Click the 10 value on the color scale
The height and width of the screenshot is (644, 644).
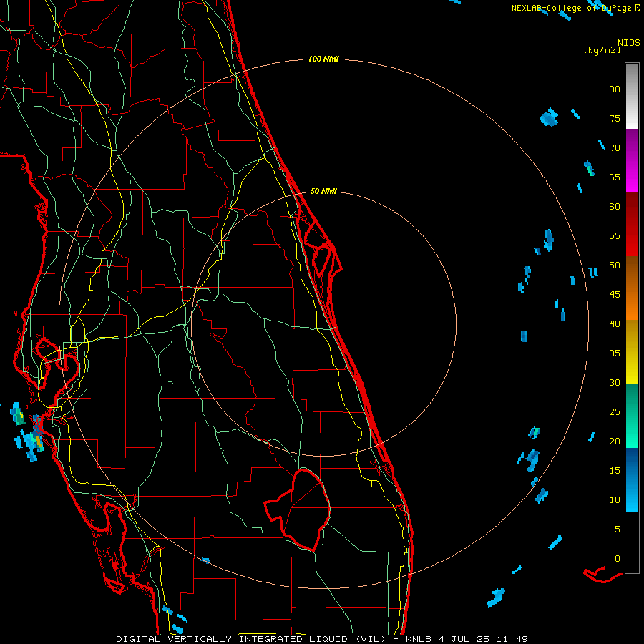click(615, 500)
